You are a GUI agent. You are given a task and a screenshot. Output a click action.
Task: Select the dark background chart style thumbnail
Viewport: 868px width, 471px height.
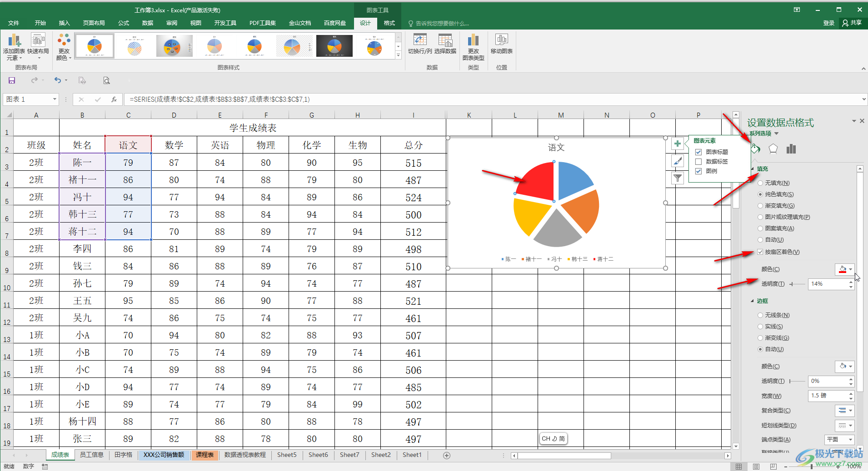click(334, 46)
